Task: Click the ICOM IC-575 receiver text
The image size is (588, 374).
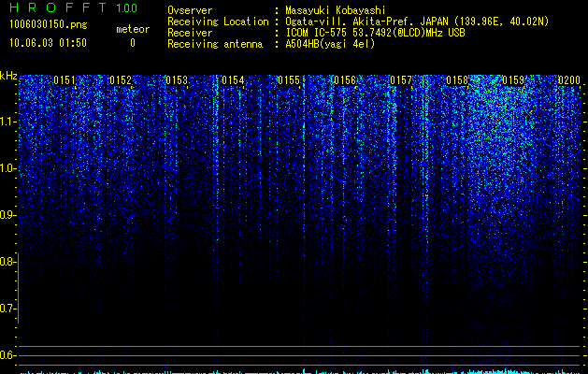Action: coord(376,33)
